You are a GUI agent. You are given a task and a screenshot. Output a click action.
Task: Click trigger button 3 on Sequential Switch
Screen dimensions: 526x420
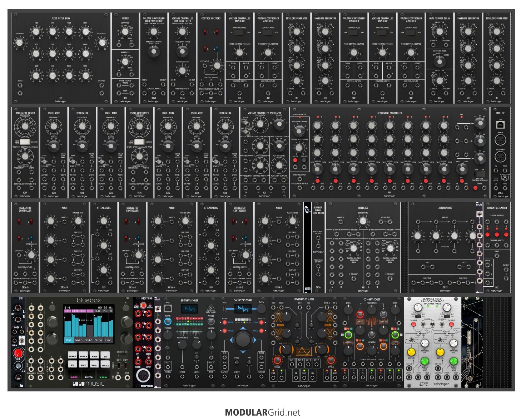point(506,234)
